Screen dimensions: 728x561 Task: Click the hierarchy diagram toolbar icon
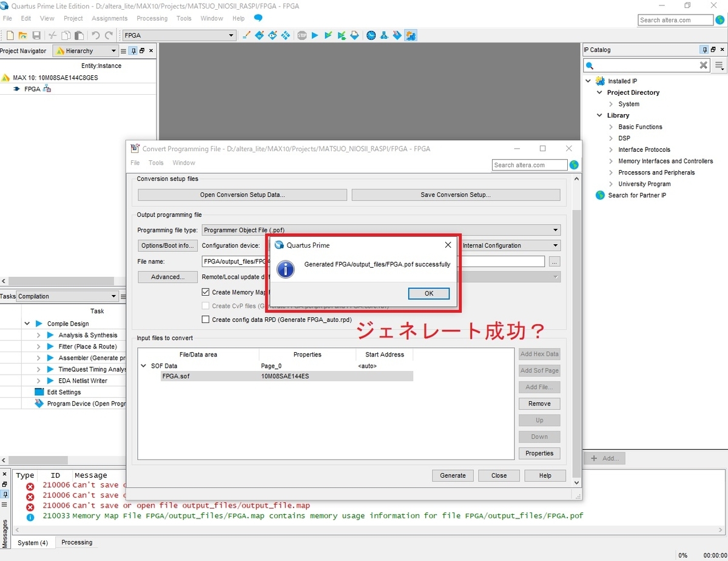click(x=385, y=35)
